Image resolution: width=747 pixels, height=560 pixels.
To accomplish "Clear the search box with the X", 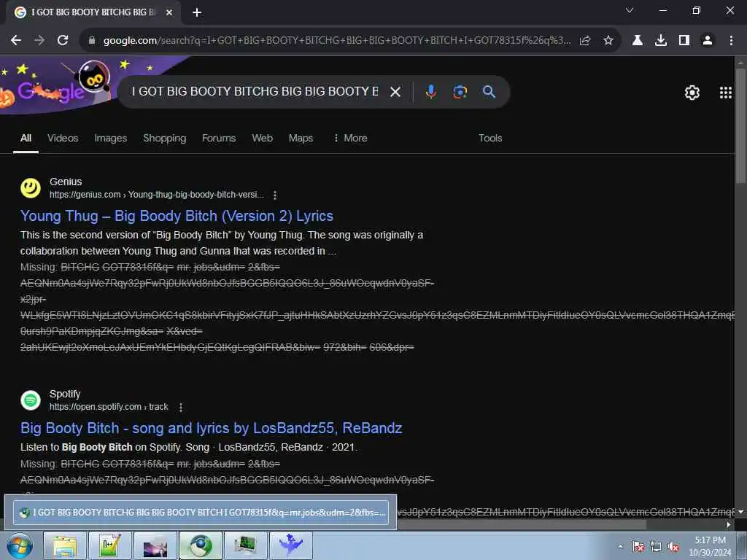I will [x=395, y=91].
